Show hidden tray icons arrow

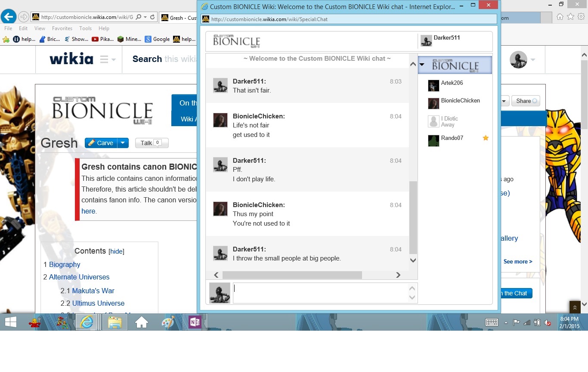506,322
